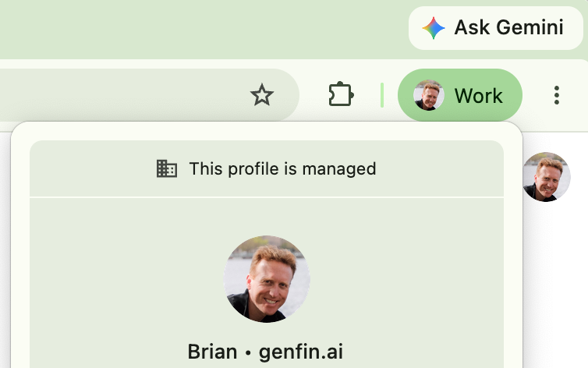The image size is (588, 368).
Task: Open Chrome's three-dot menu
Action: coord(557,95)
